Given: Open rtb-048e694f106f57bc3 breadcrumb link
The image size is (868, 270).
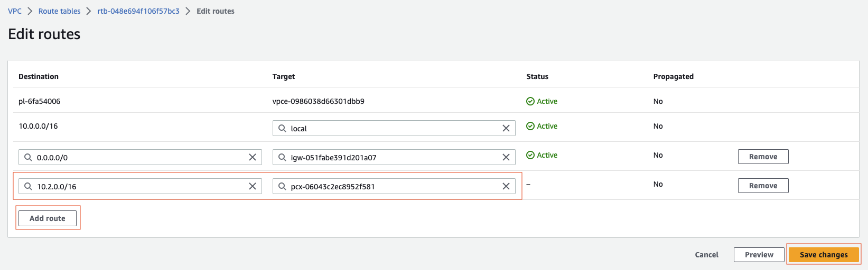Looking at the screenshot, I should pos(138,11).
